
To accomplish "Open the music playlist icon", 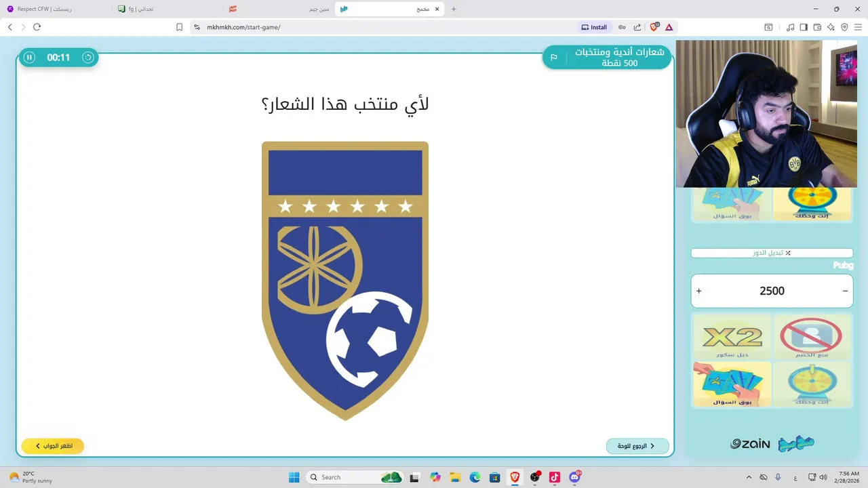I will (790, 27).
